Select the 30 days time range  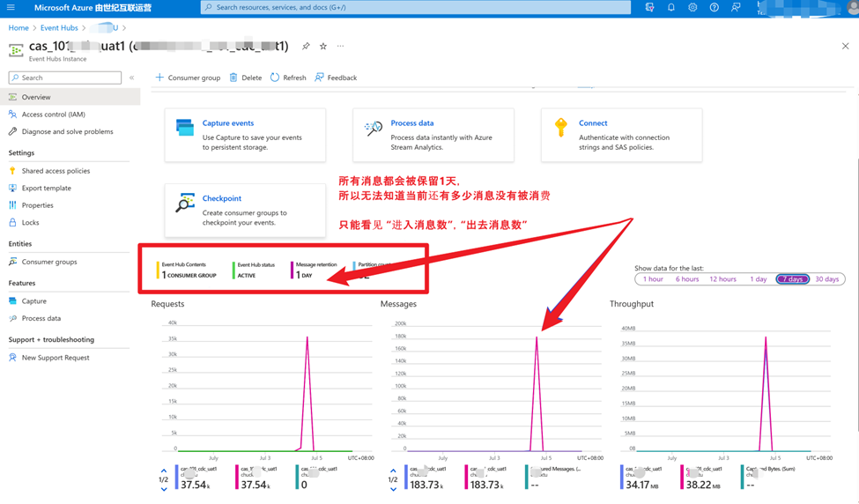pyautogui.click(x=826, y=279)
